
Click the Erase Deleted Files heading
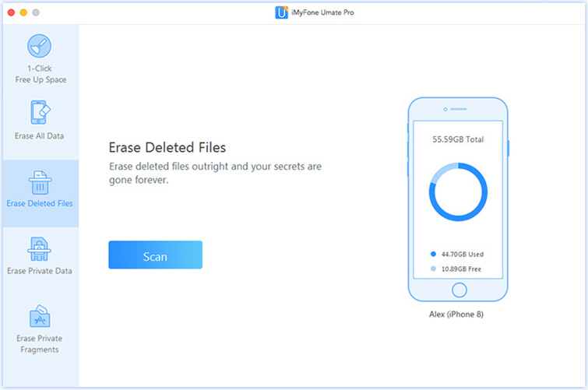pyautogui.click(x=167, y=147)
